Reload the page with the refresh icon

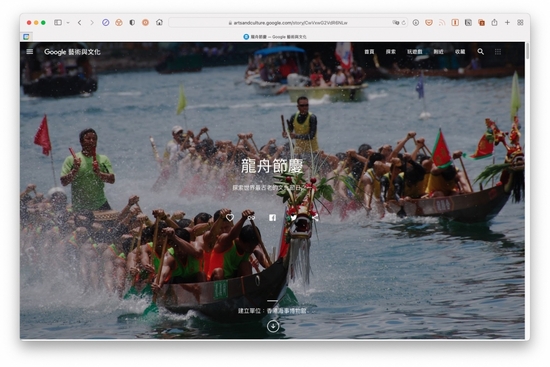[403, 22]
